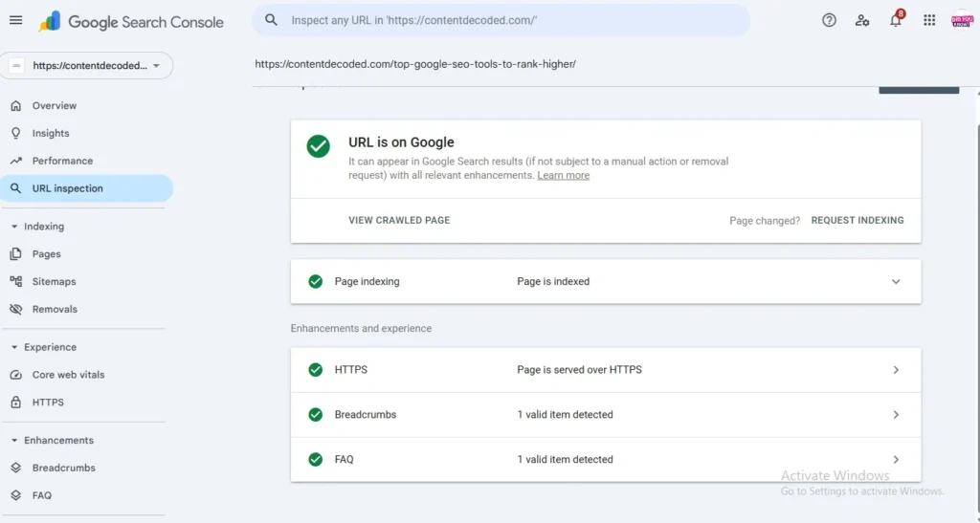Click the Sitemaps tree icon
The image size is (980, 523).
click(x=16, y=281)
